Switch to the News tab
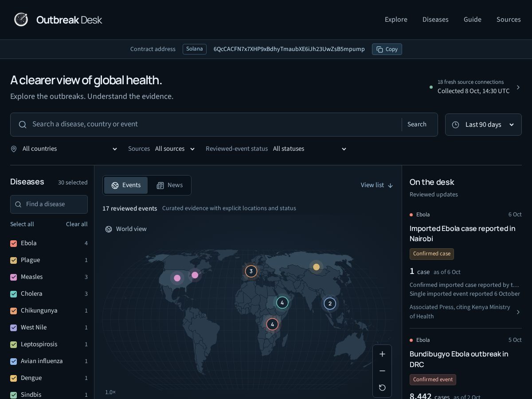 coord(169,185)
